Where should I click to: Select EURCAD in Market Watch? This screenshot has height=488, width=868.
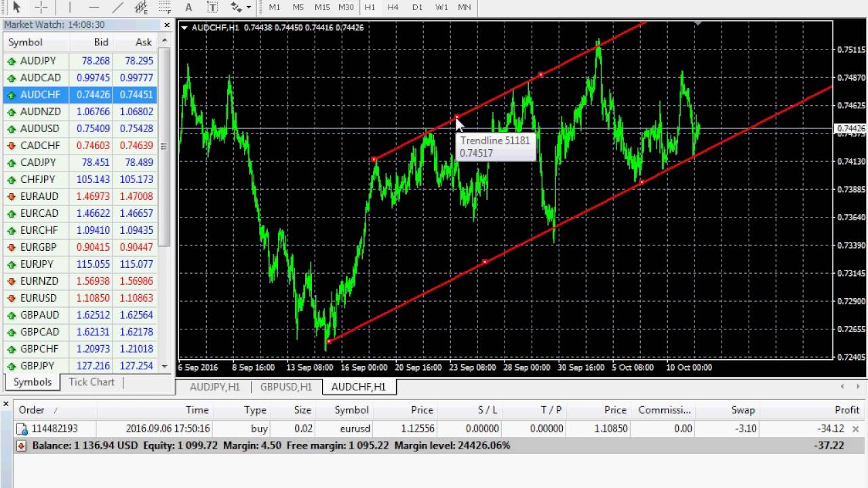pos(80,213)
